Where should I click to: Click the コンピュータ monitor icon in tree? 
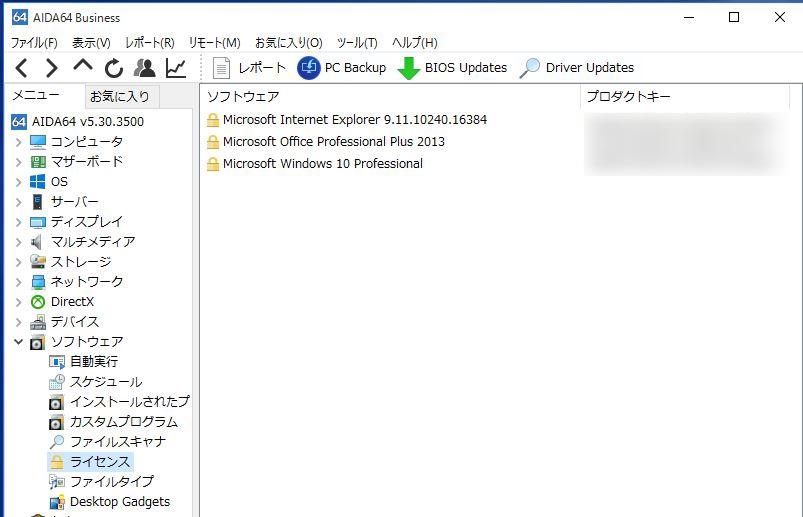(x=38, y=142)
